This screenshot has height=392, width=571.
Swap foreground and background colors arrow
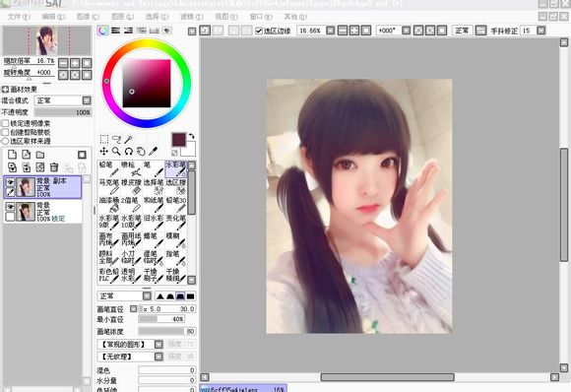[x=192, y=136]
